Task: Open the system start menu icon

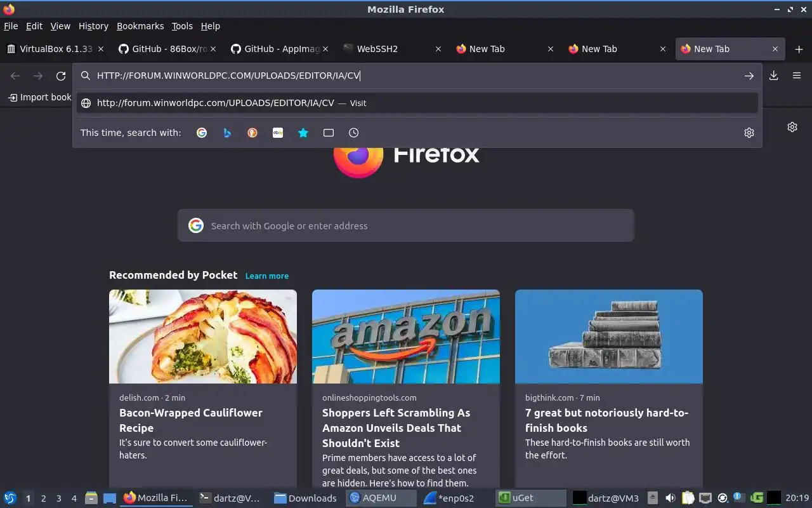Action: [x=10, y=498]
